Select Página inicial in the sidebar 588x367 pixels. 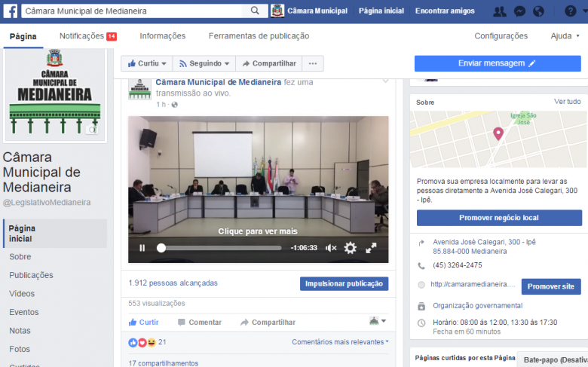click(55, 234)
